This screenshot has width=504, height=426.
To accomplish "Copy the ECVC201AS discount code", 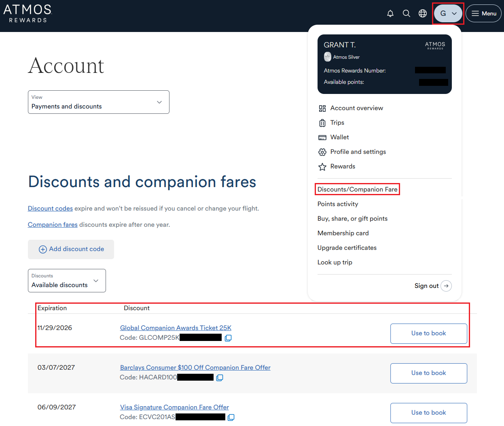I will (231, 417).
